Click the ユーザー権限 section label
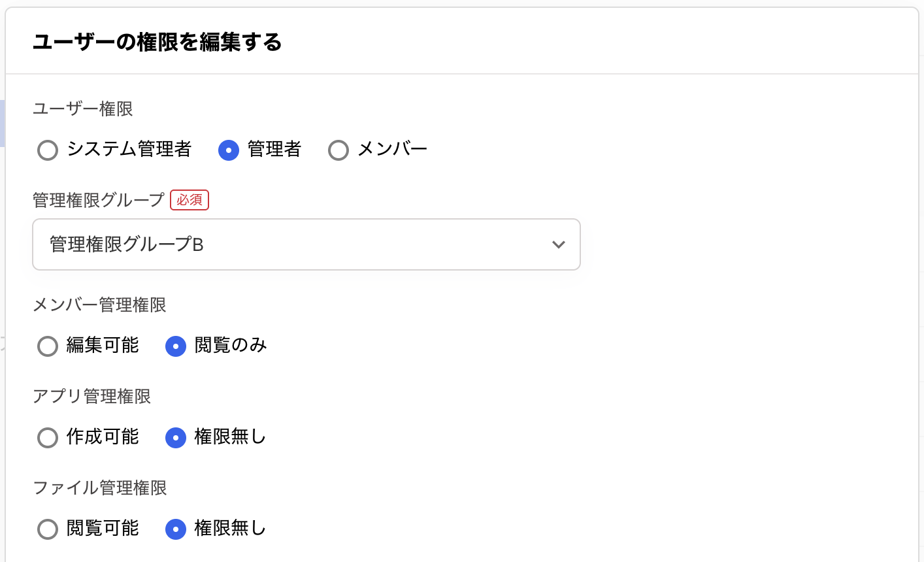924x562 pixels. coord(83,108)
